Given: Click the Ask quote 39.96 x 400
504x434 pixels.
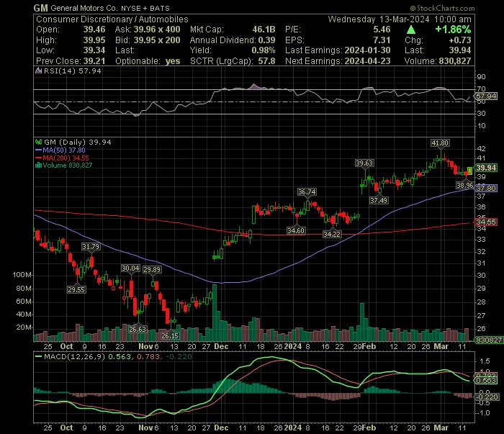Looking at the screenshot, I should click(157, 30).
